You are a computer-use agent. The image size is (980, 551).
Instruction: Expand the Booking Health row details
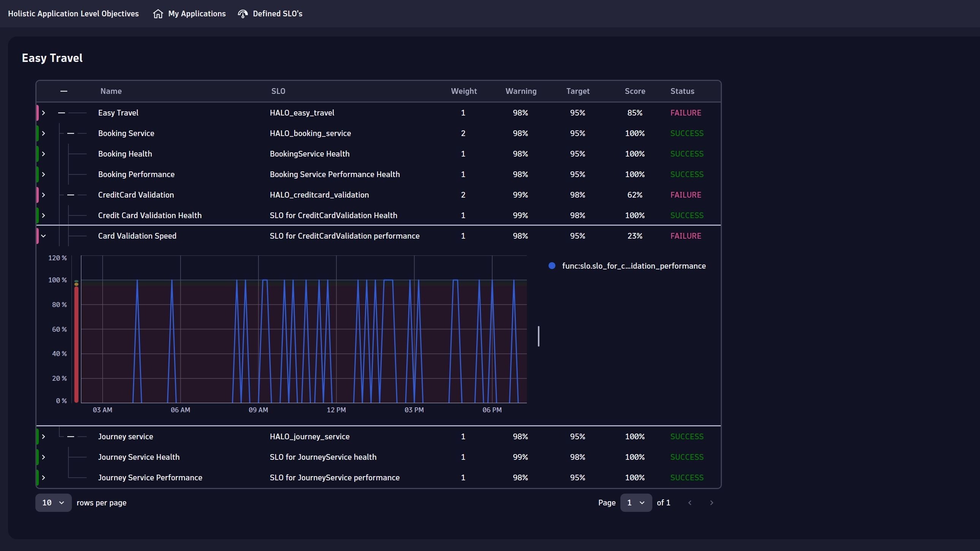tap(43, 154)
